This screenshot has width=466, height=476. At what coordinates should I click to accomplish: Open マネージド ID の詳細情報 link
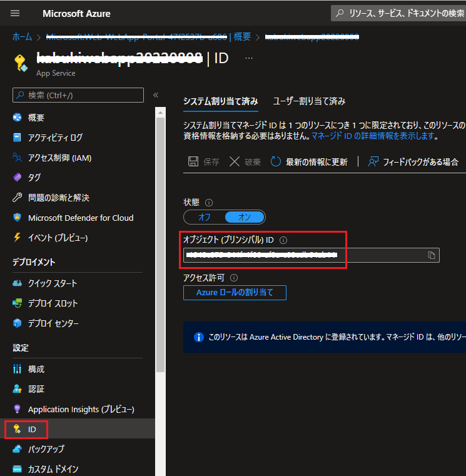coord(373,136)
